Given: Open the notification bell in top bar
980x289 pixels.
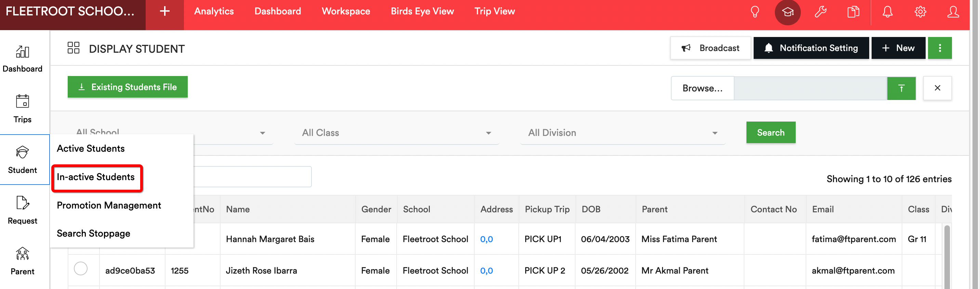Looking at the screenshot, I should click(x=888, y=12).
